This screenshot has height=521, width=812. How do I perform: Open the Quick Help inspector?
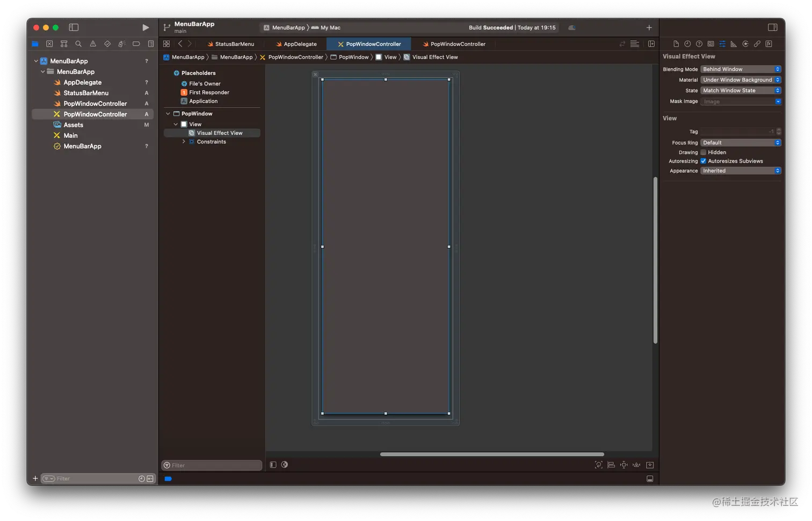[x=699, y=44]
